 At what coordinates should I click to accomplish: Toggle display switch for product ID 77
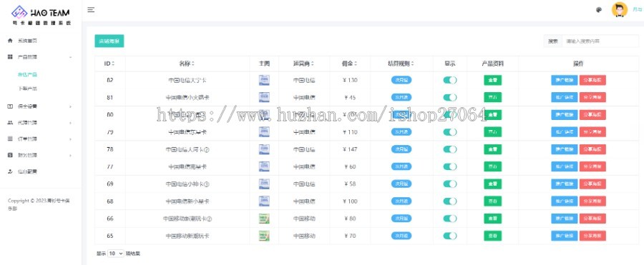click(450, 166)
